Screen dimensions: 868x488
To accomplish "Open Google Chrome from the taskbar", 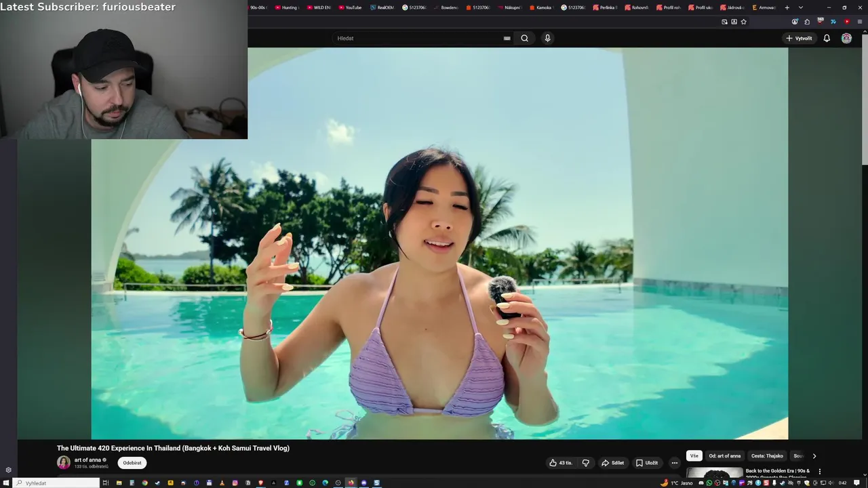I will point(144,483).
